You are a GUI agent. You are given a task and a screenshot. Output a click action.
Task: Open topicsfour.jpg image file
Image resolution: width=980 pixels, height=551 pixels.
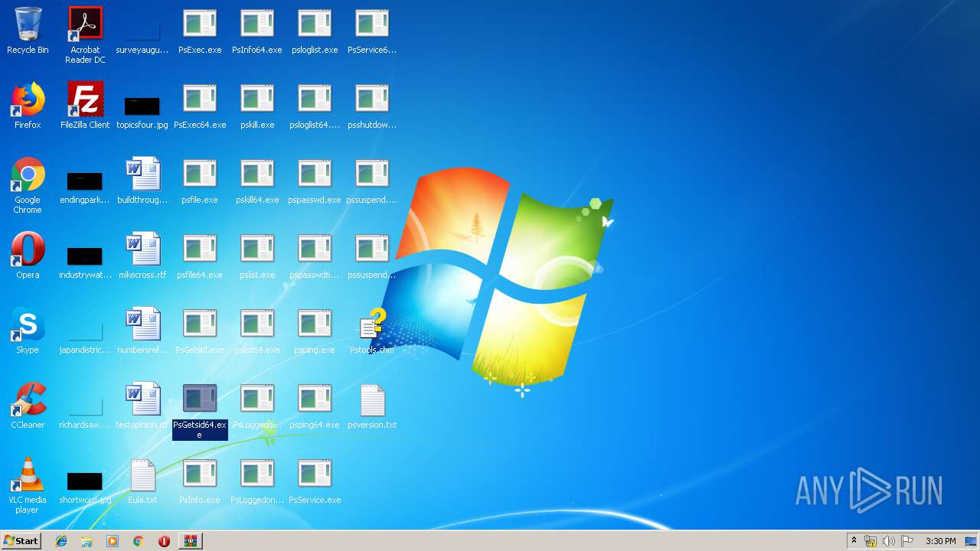coord(142,106)
